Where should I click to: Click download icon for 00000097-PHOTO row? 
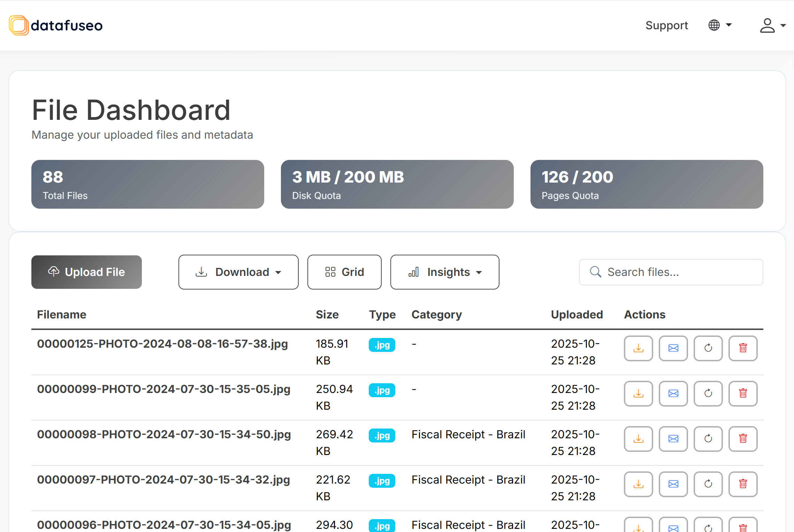[638, 484]
